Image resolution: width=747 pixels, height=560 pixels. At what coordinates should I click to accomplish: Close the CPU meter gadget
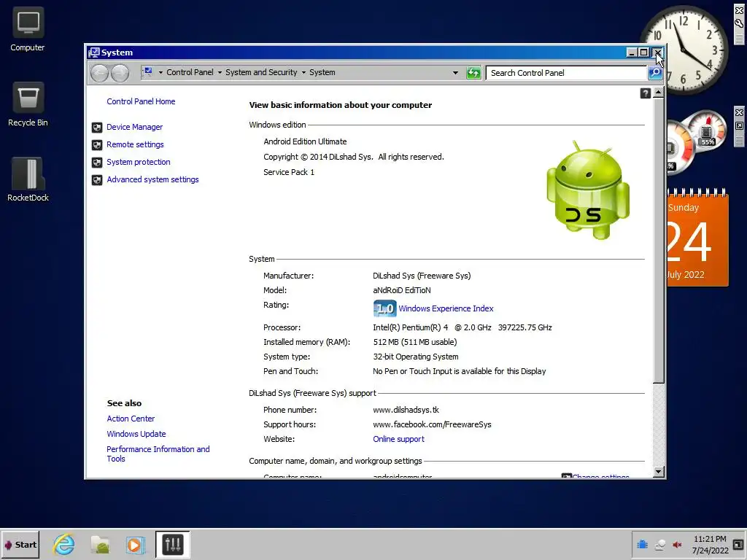[x=739, y=112]
